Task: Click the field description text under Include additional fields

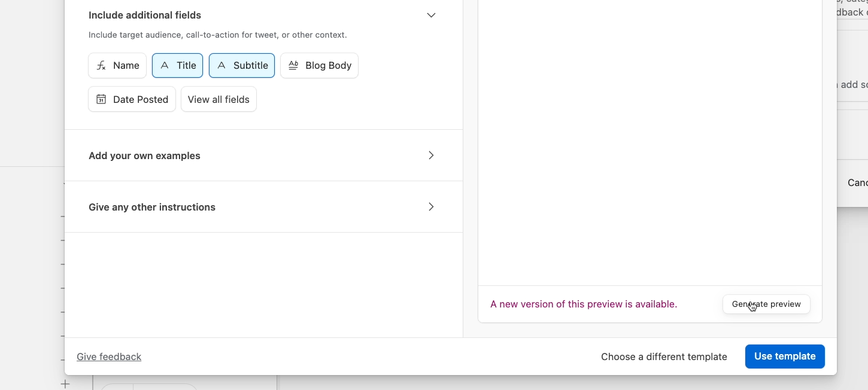Action: click(x=217, y=35)
